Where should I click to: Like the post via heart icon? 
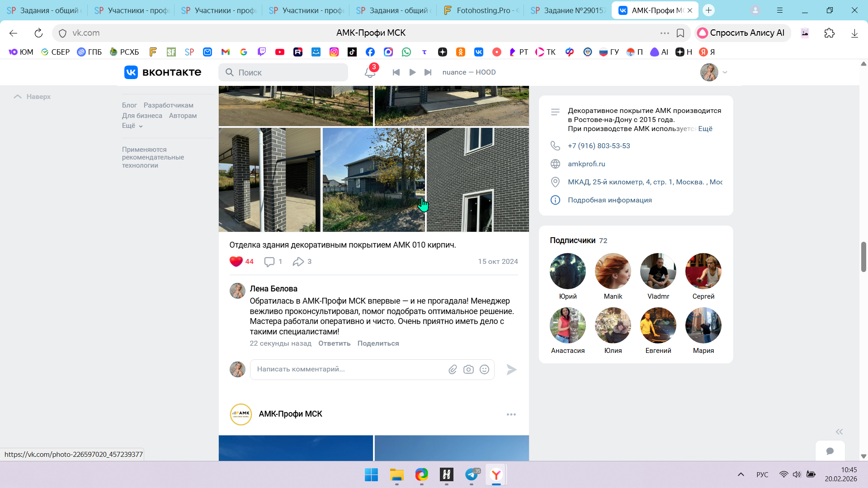click(x=236, y=262)
